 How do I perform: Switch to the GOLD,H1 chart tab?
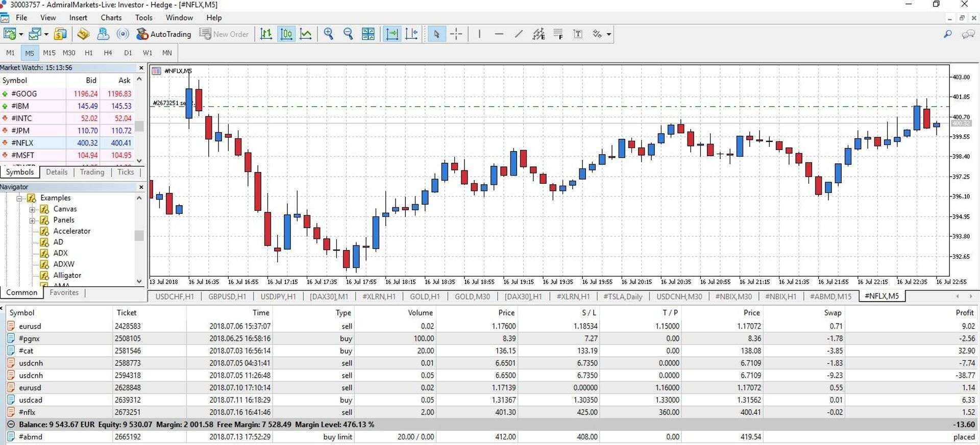(424, 296)
